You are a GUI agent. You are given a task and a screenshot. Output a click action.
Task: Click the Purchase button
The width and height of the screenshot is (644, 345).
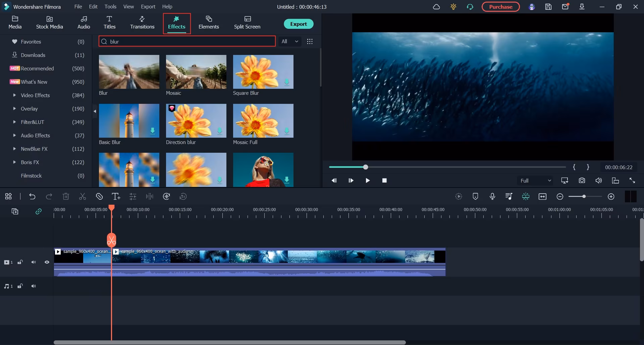(x=500, y=7)
